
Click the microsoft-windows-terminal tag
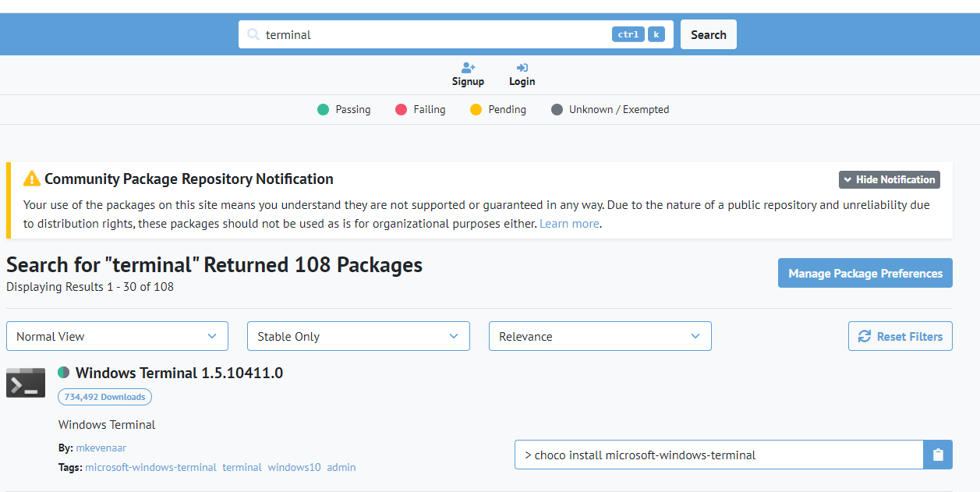[151, 467]
